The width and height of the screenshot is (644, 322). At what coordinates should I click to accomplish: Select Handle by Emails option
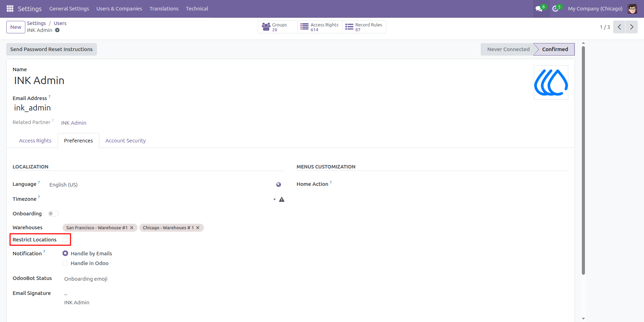coord(65,254)
